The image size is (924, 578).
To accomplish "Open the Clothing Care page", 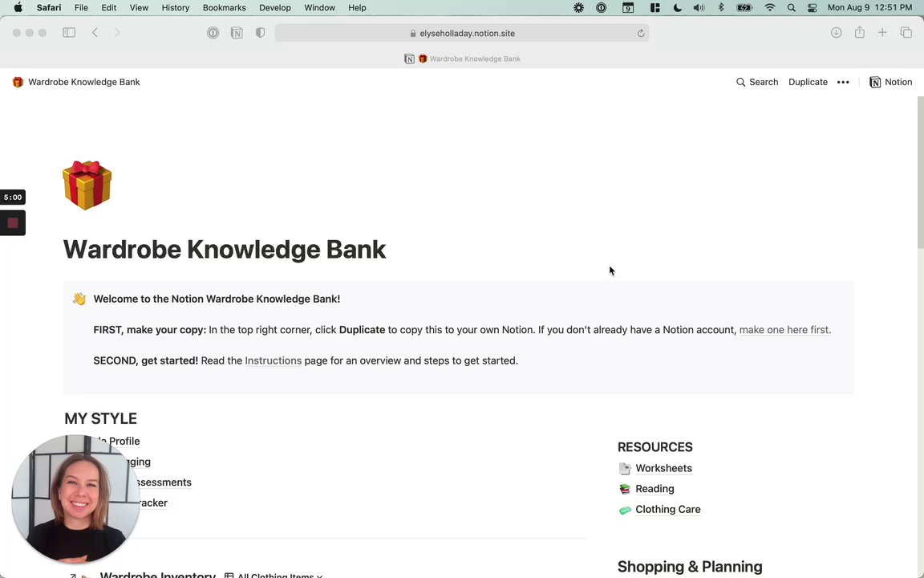I will click(x=667, y=510).
